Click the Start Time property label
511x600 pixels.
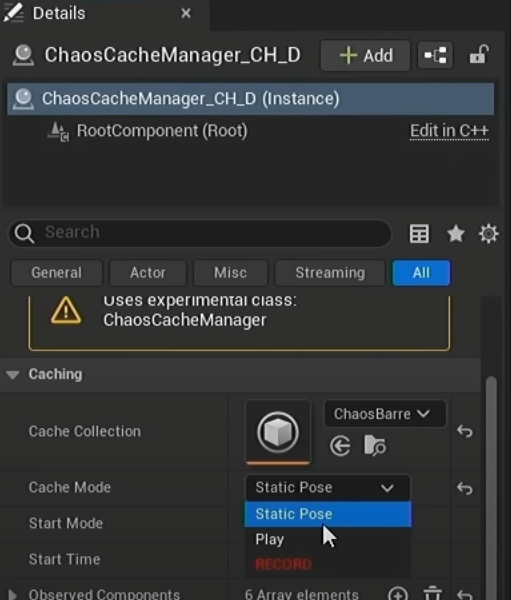[65, 559]
